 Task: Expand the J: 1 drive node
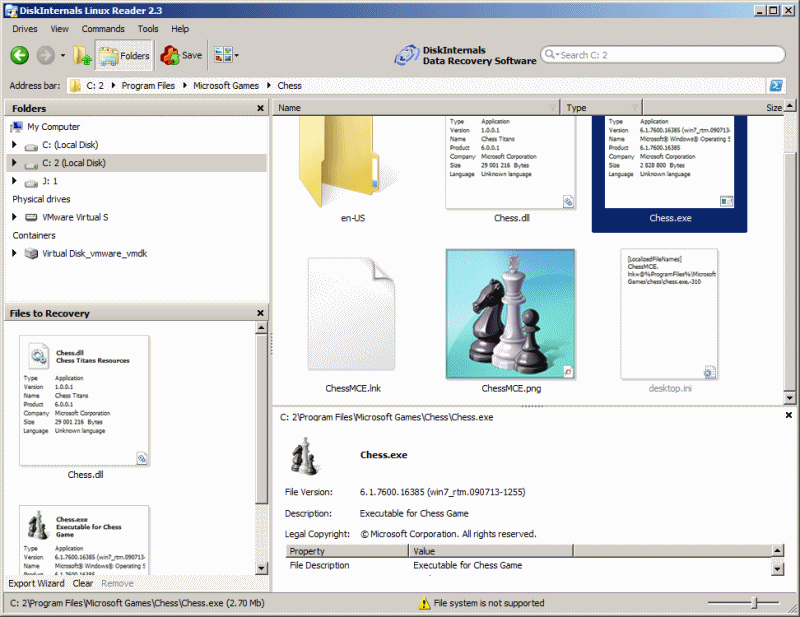[x=14, y=181]
